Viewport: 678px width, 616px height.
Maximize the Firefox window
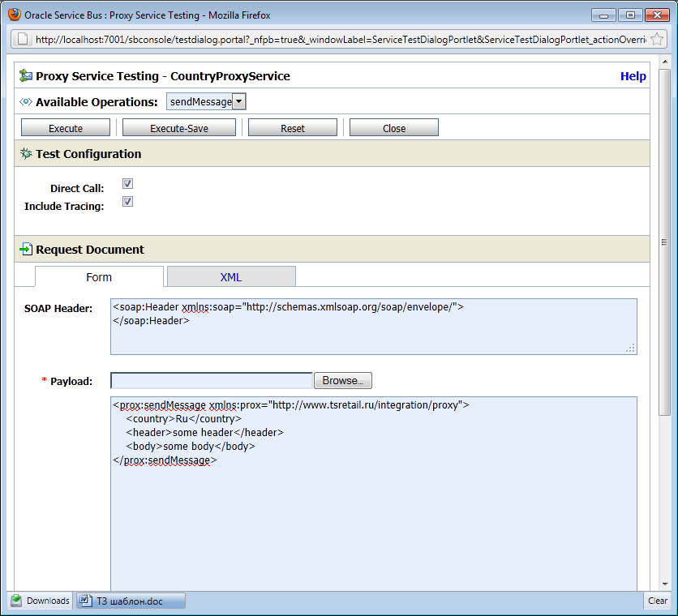coord(630,15)
